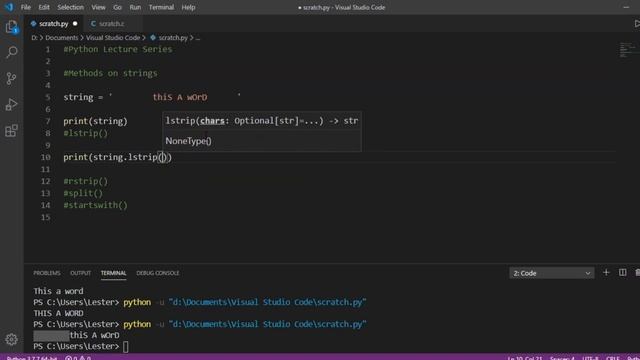640x360 pixels.
Task: Click 'NoneType()' in the signature popup
Action: coord(188,141)
